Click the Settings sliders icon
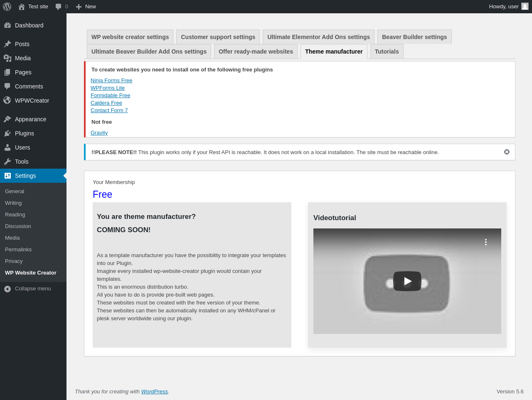Viewport: 532px width, 400px height. (x=7, y=176)
